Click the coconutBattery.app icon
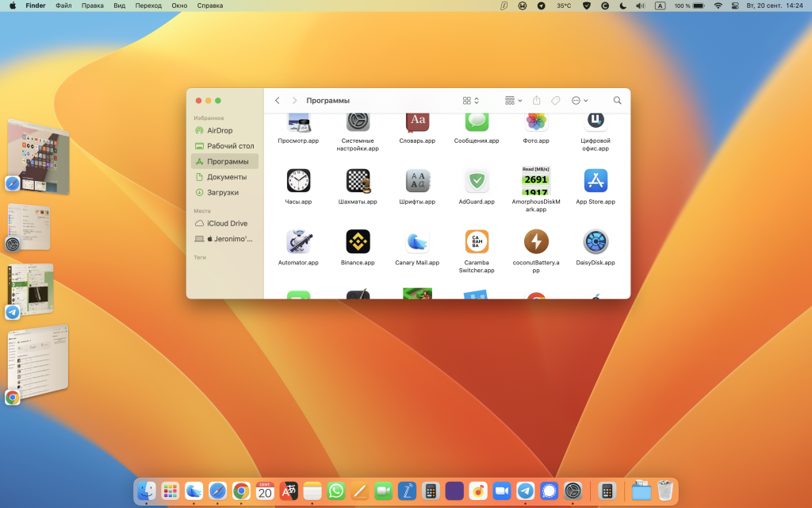This screenshot has width=812, height=508. [x=536, y=241]
